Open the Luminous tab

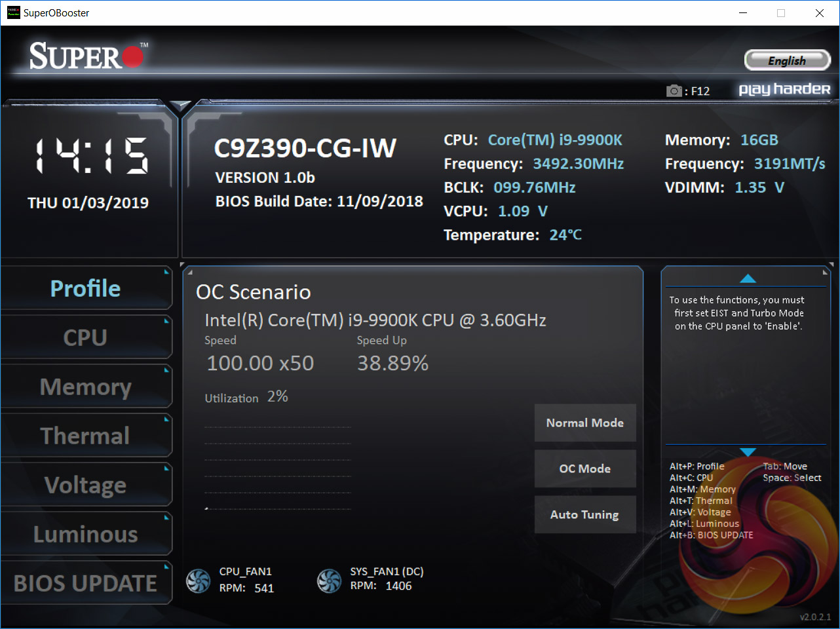pos(86,534)
